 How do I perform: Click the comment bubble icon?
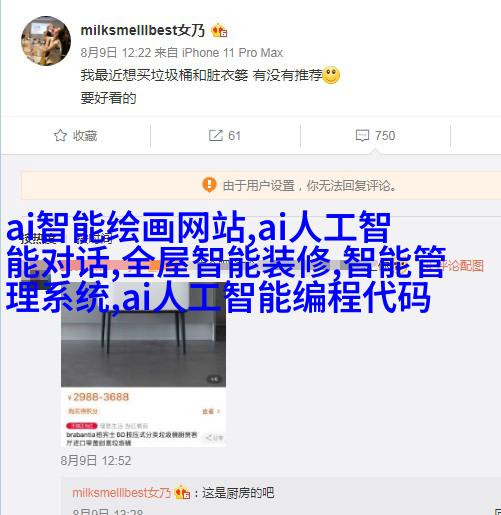click(x=362, y=136)
